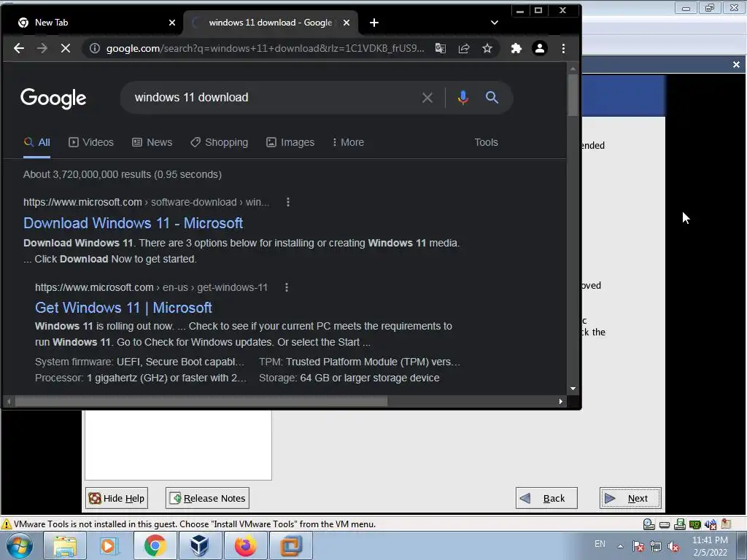Show hidden system tray icons
Viewport: 747px width, 560px height.
[x=620, y=546]
